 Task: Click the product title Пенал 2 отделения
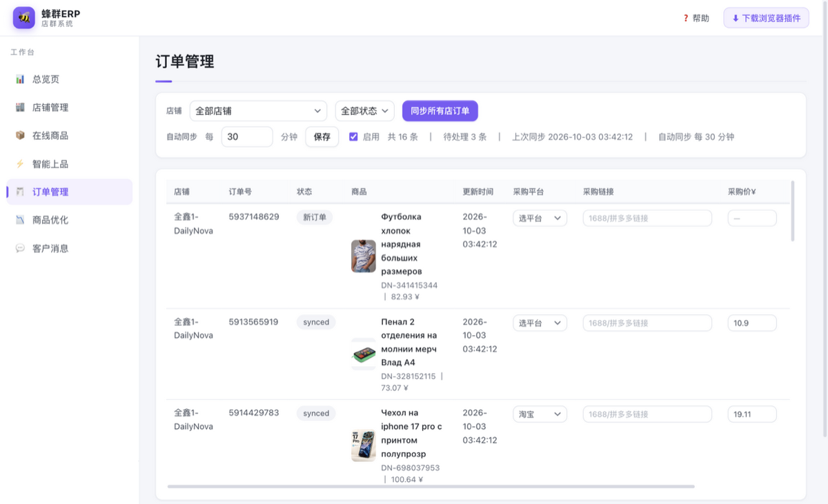click(409, 342)
